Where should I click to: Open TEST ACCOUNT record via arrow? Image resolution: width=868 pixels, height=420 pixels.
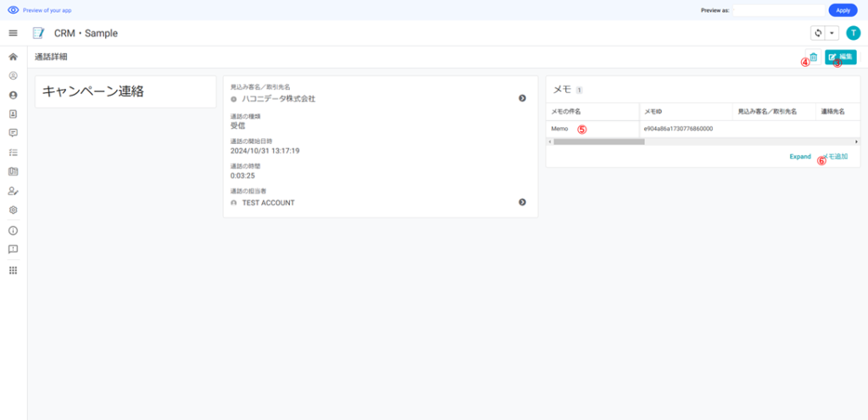click(522, 202)
